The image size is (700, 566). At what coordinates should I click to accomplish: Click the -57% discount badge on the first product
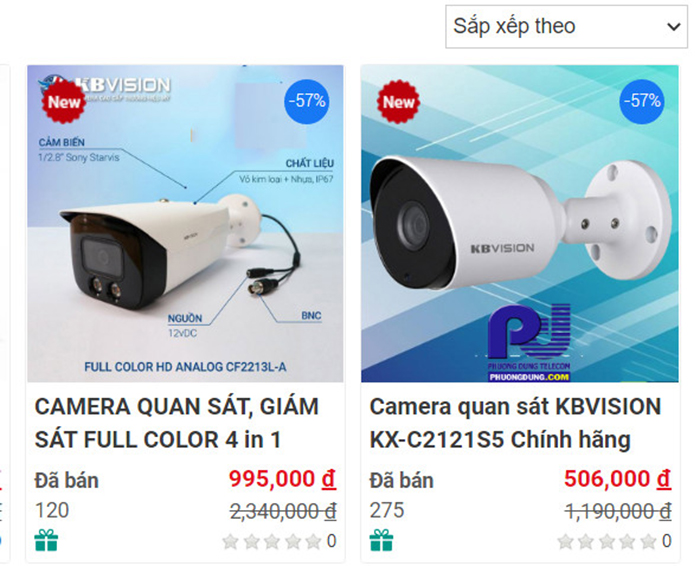coord(307,101)
